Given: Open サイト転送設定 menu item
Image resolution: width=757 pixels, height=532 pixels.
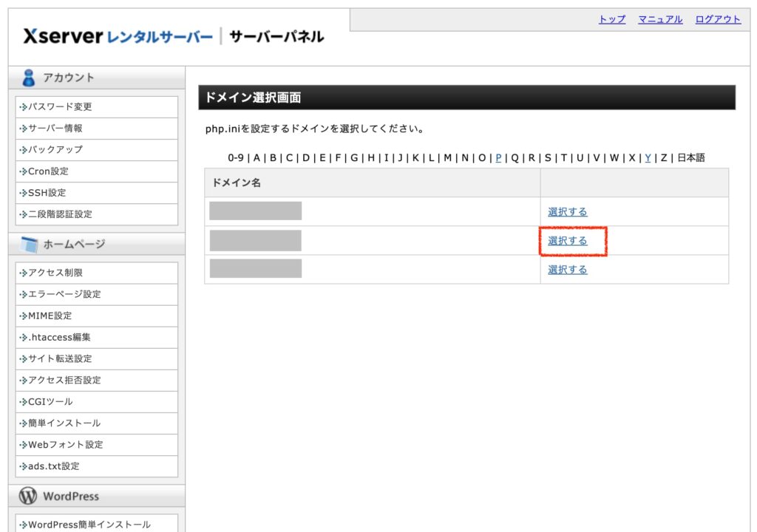Looking at the screenshot, I should (97, 358).
